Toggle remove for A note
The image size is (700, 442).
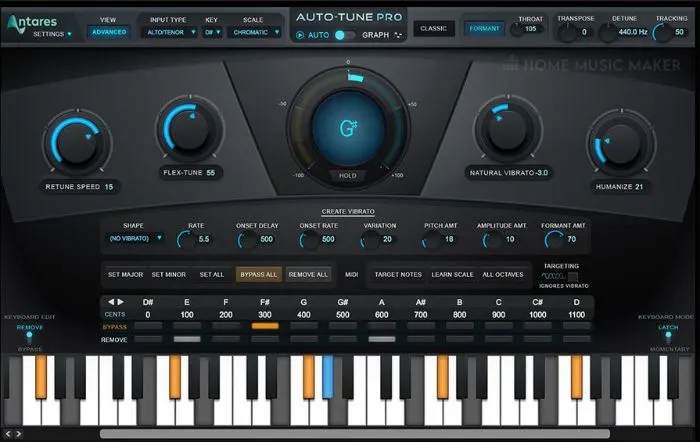[x=382, y=339]
